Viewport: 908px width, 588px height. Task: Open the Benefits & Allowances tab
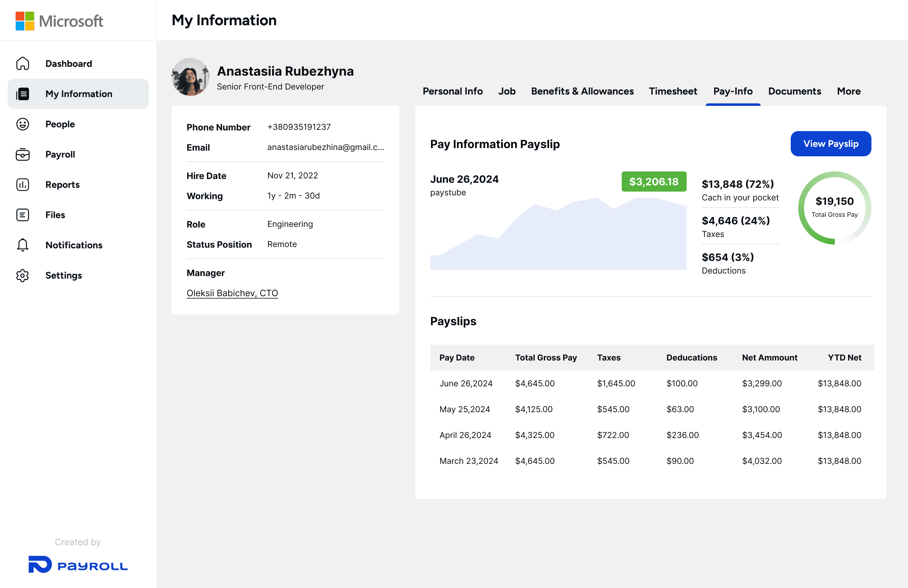point(582,91)
